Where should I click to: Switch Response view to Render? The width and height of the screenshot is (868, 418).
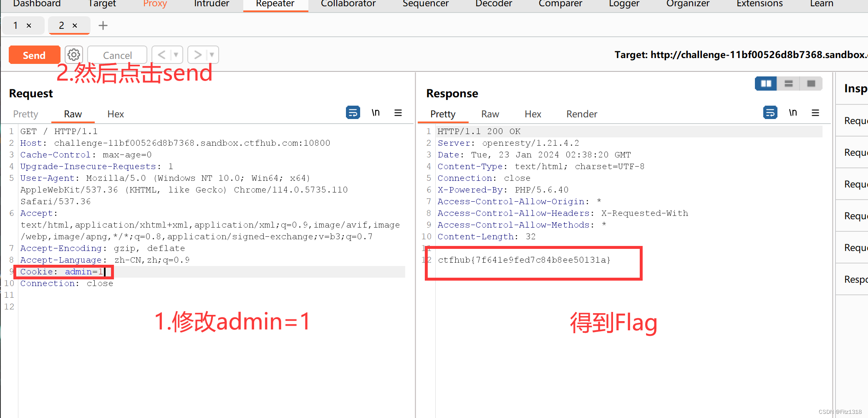point(582,114)
